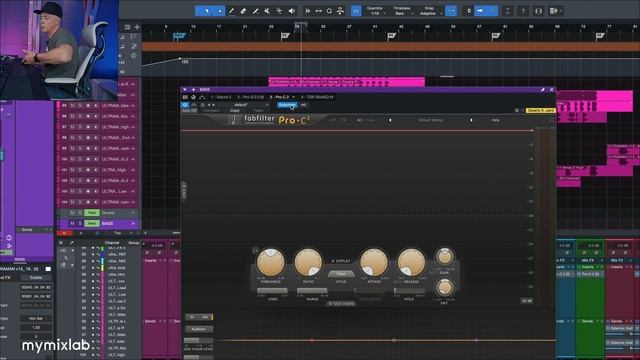Open dropdown arrow after Pro-C 2 tab
Viewport: 640px width, 360px height.
pos(293,97)
